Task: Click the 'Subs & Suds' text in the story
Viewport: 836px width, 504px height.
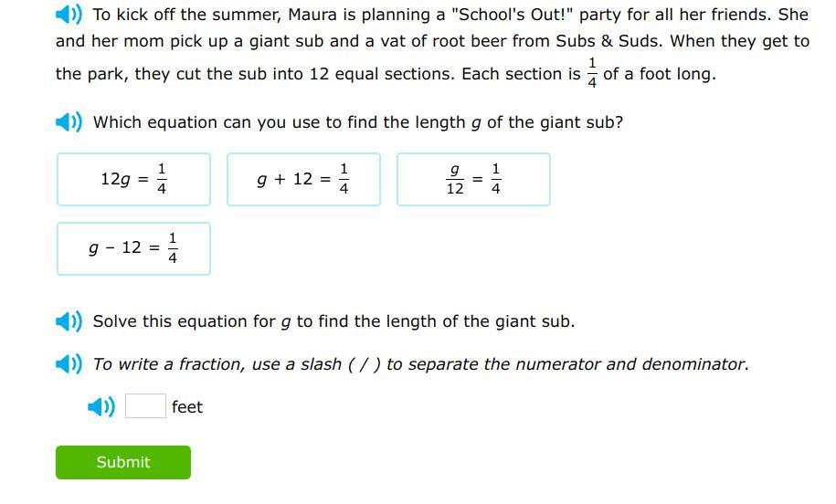Action: (x=603, y=41)
